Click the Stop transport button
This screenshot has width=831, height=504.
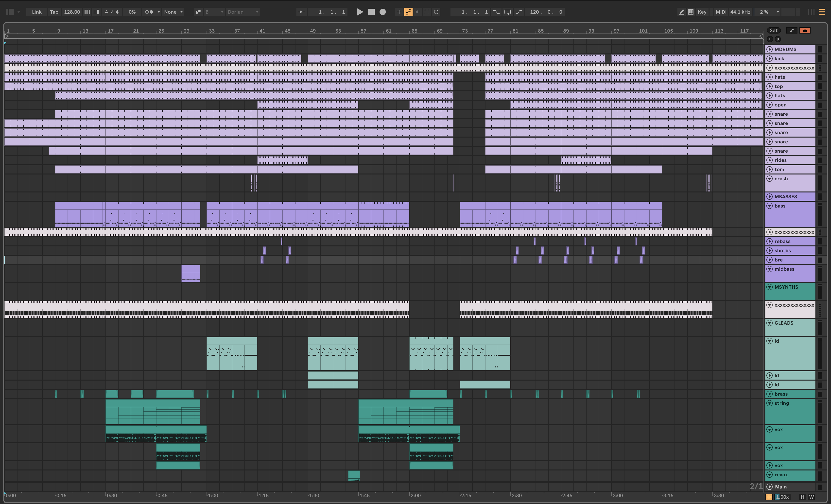pyautogui.click(x=371, y=12)
